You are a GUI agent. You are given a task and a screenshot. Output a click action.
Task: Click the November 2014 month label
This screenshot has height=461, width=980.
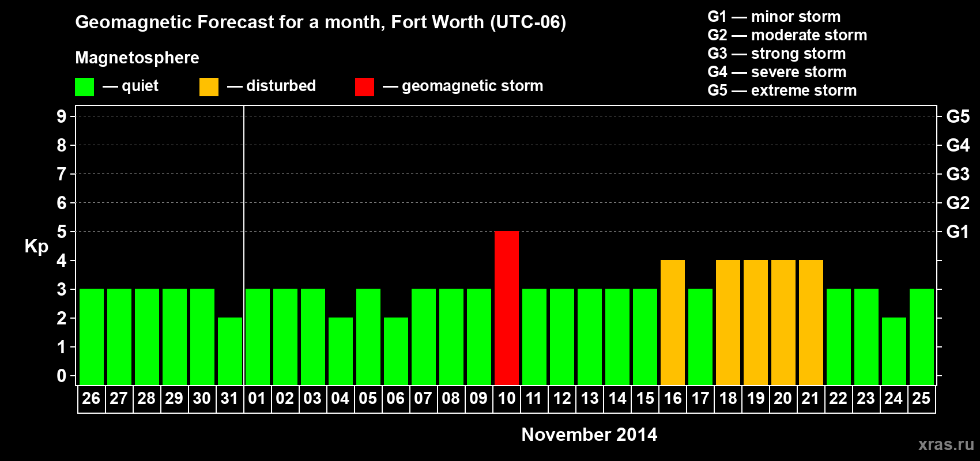[589, 434]
